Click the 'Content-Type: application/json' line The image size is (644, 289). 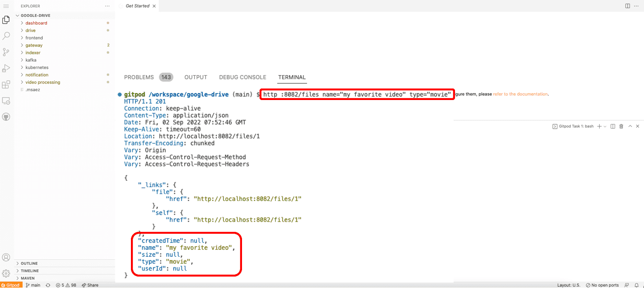pyautogui.click(x=176, y=115)
